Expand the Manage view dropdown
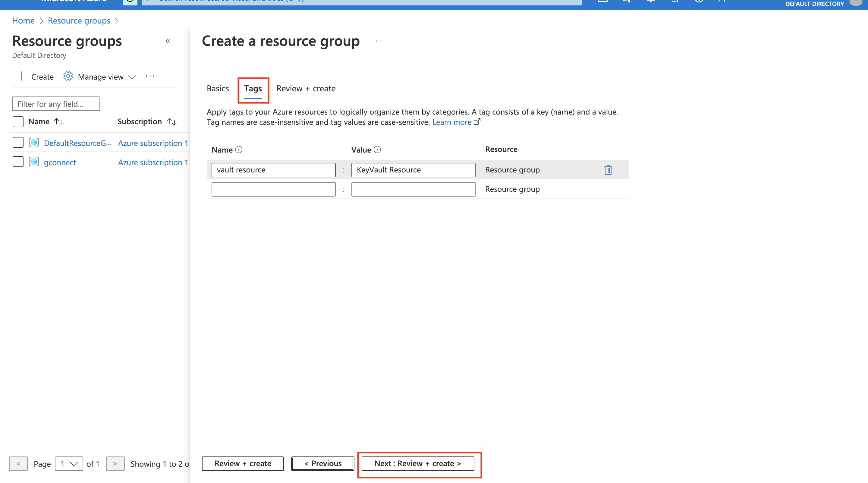This screenshot has width=868, height=483. [132, 77]
